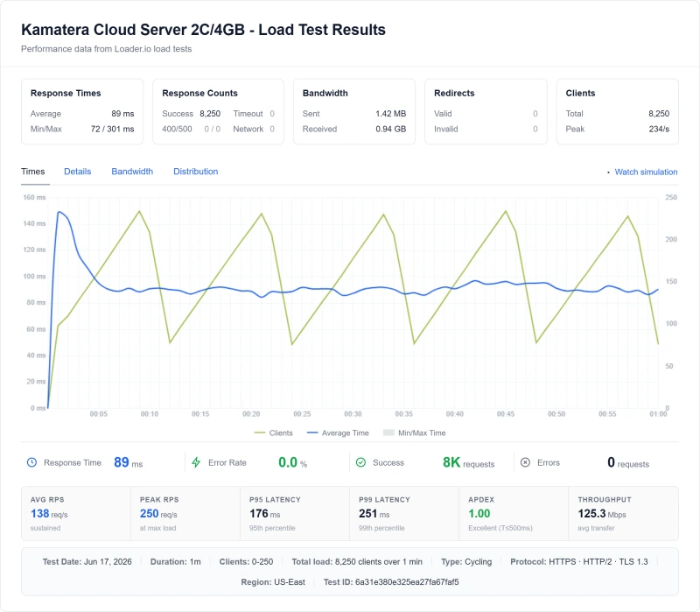Click the Success count '8,250' in Response Counts
The height and width of the screenshot is (612, 700).
click(x=210, y=114)
